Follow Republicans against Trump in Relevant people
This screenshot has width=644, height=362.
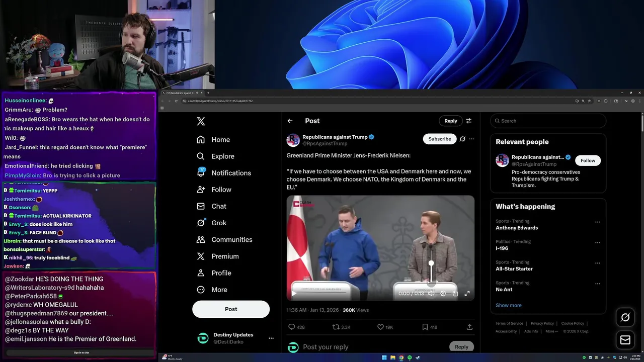tap(588, 160)
